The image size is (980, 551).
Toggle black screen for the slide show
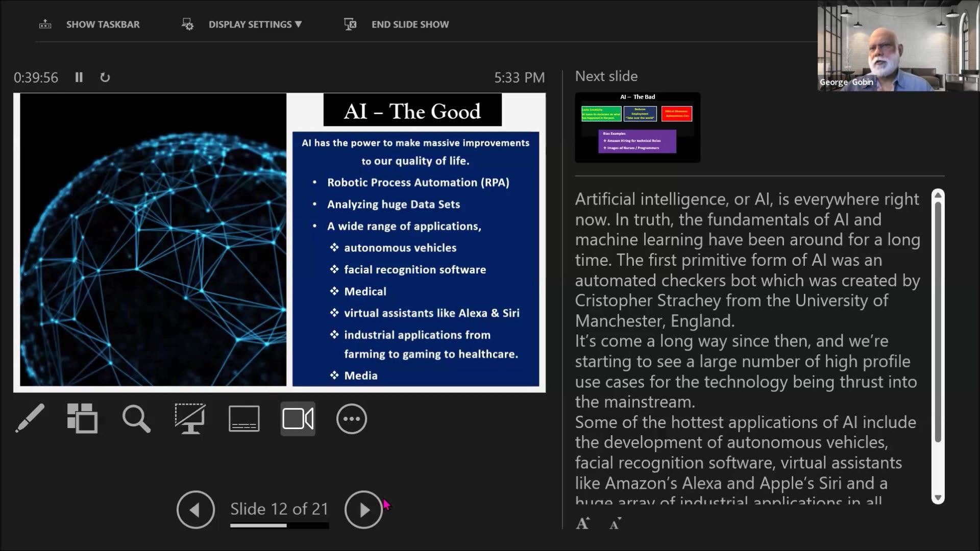(x=190, y=418)
